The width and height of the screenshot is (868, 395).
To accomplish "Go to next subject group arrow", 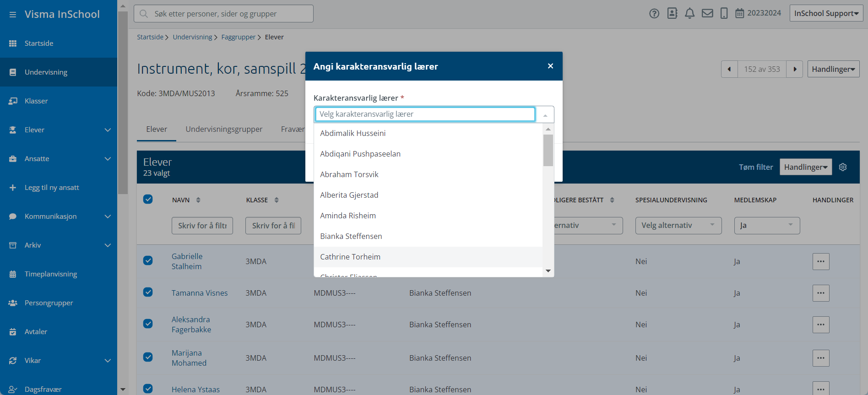I will coord(795,69).
